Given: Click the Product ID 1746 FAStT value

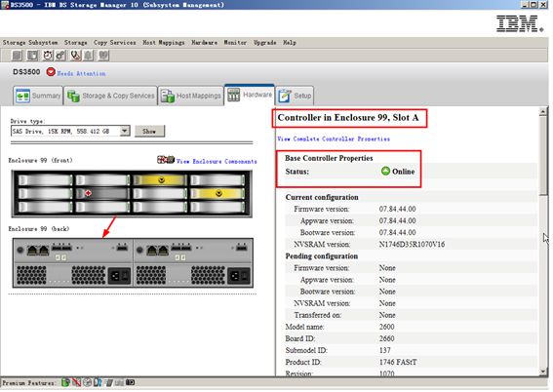Looking at the screenshot, I should [x=398, y=362].
